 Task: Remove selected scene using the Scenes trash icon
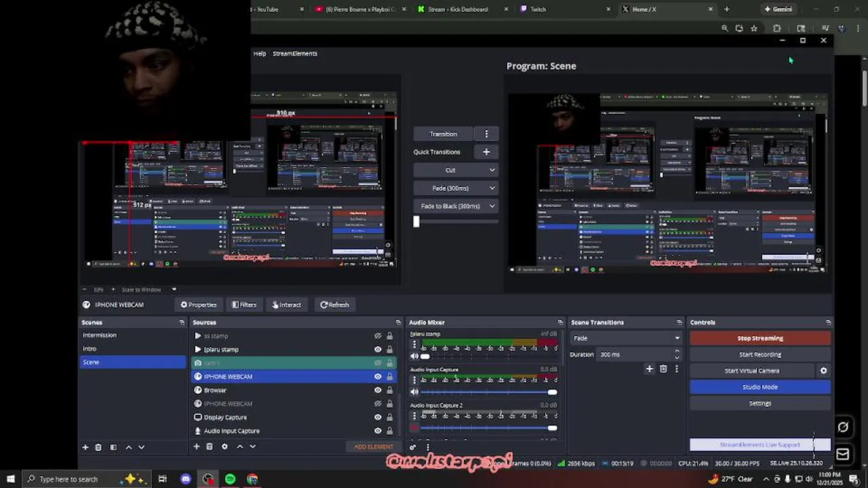click(x=98, y=447)
